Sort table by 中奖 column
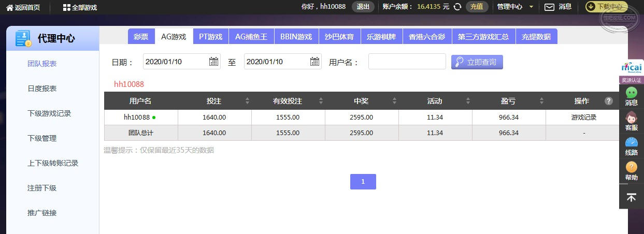The height and width of the screenshot is (234, 644). 394,101
